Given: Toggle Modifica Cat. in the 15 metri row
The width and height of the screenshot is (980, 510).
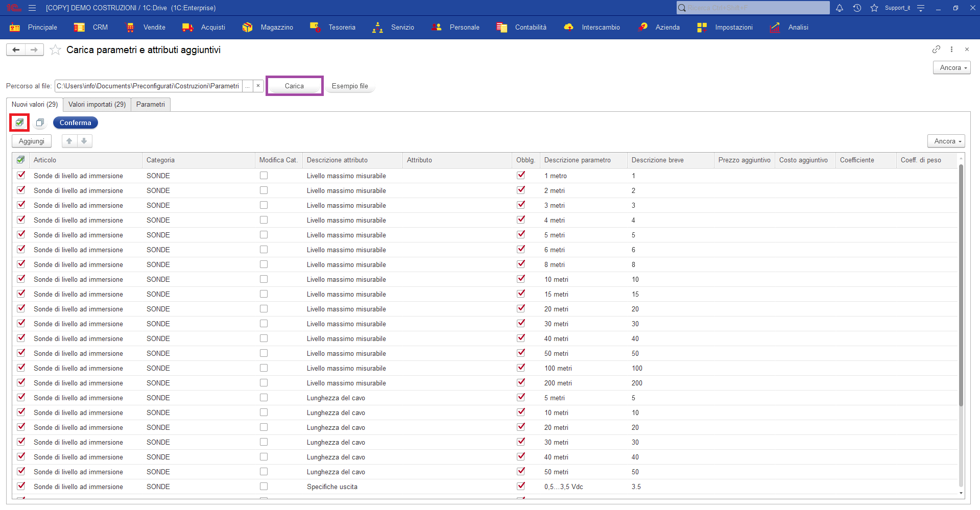Looking at the screenshot, I should coord(264,294).
